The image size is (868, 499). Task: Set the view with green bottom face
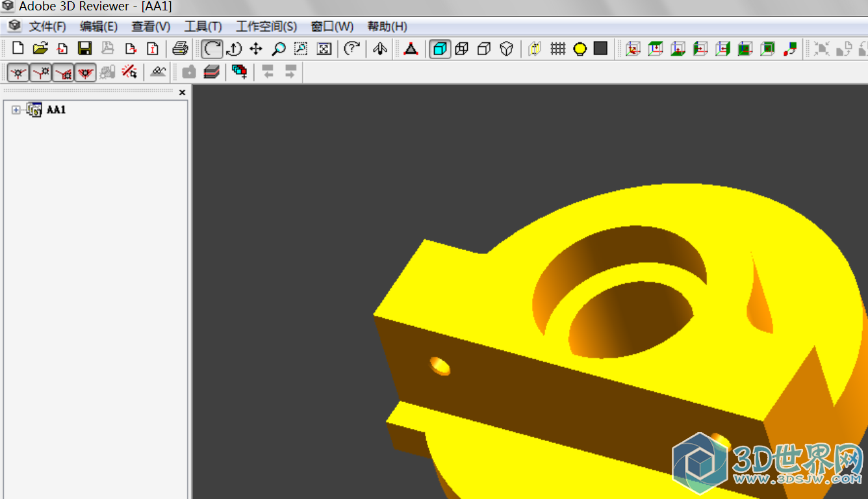tap(678, 49)
